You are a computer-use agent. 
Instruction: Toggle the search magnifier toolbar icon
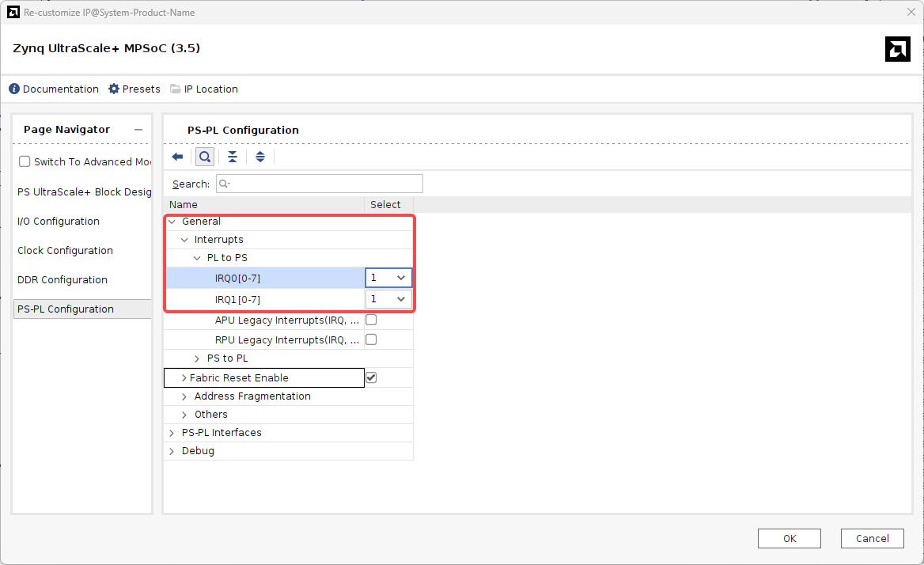tap(205, 157)
